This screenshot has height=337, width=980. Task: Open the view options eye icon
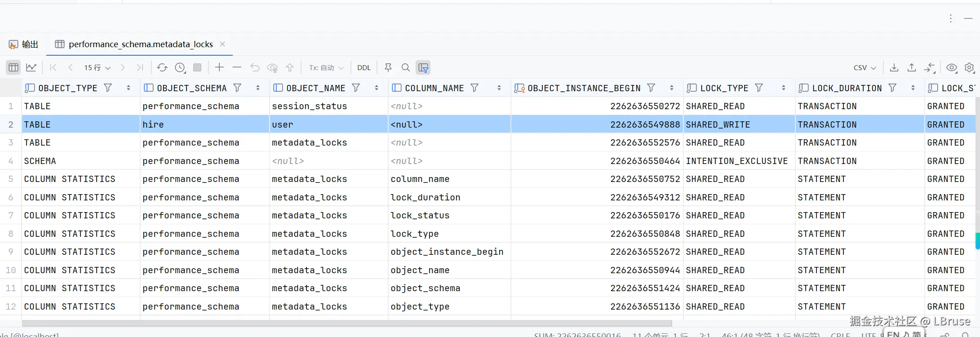pyautogui.click(x=952, y=67)
